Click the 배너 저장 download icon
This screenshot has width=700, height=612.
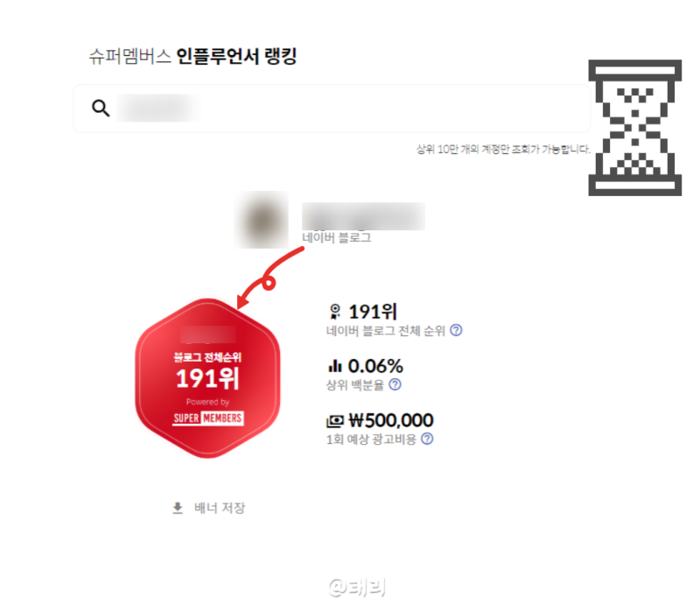click(178, 509)
